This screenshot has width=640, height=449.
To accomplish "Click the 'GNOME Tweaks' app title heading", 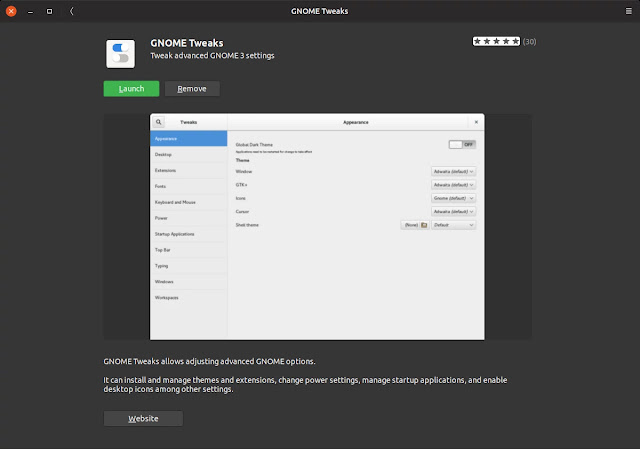I will [x=187, y=43].
